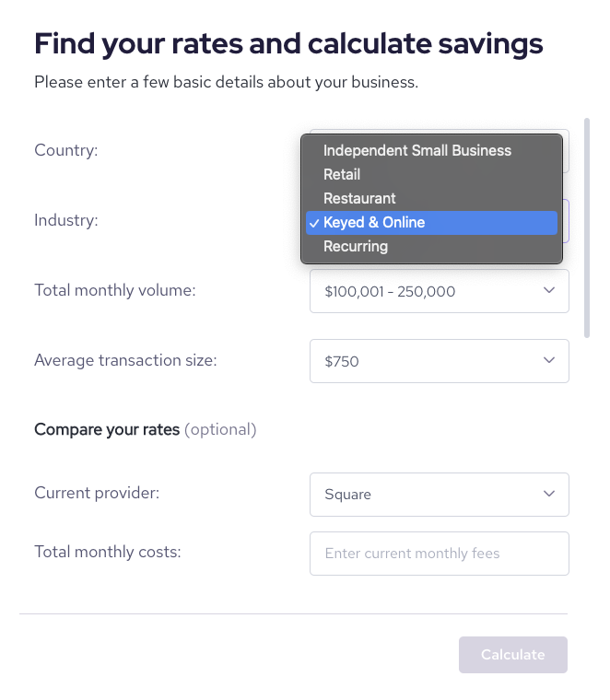Click the Compare your rates heading
Screen dimensions: 610x700
pos(107,429)
